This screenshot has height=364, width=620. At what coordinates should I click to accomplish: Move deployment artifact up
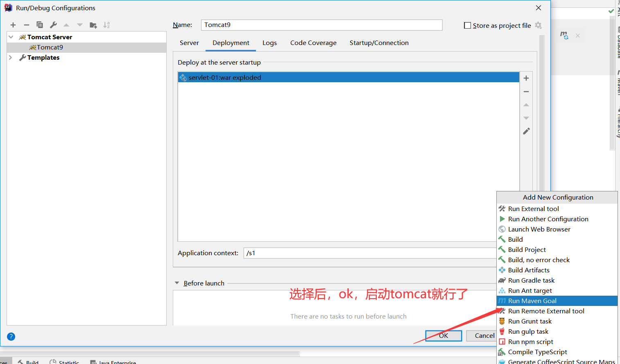tap(526, 105)
